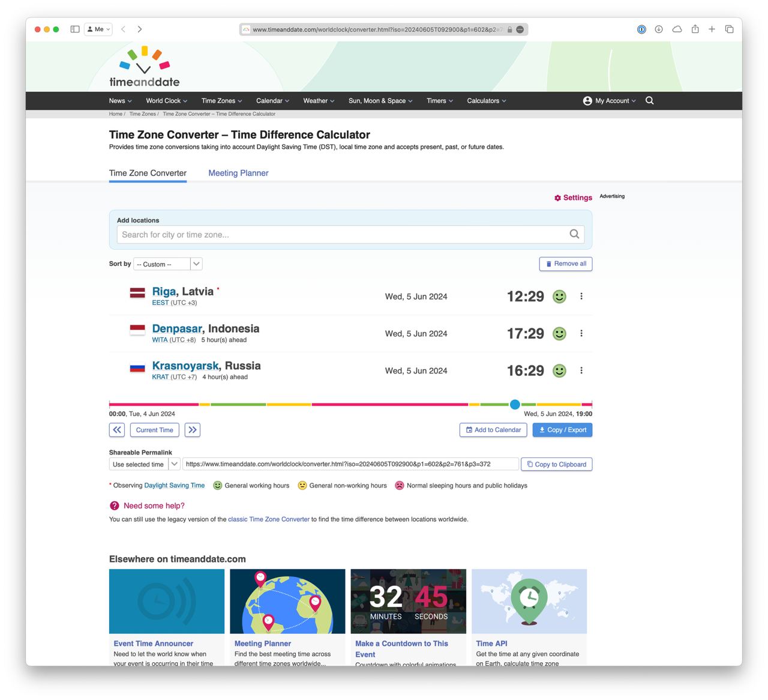The width and height of the screenshot is (768, 700).
Task: Click the iCloud tabs icon in the toolbar
Action: (x=677, y=29)
